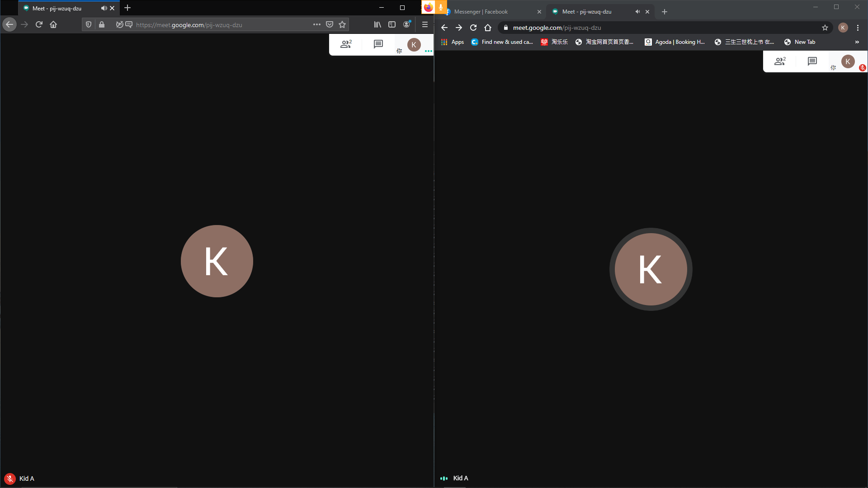Screen dimensions: 868x488
Task: Show the participants panel in the Chrome Meet window
Action: tap(780, 61)
